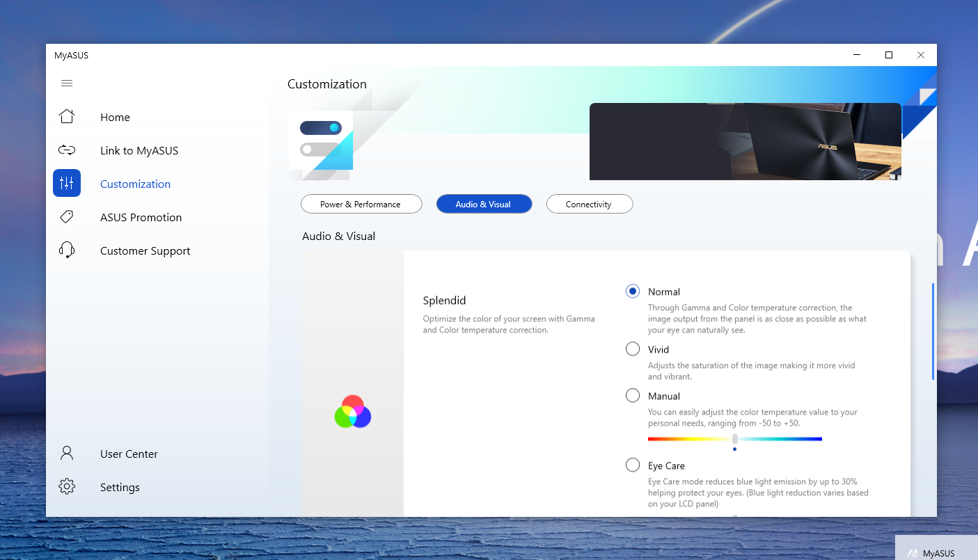Open the Customization menu label
Viewport: 978px width, 560px height.
pyautogui.click(x=135, y=184)
